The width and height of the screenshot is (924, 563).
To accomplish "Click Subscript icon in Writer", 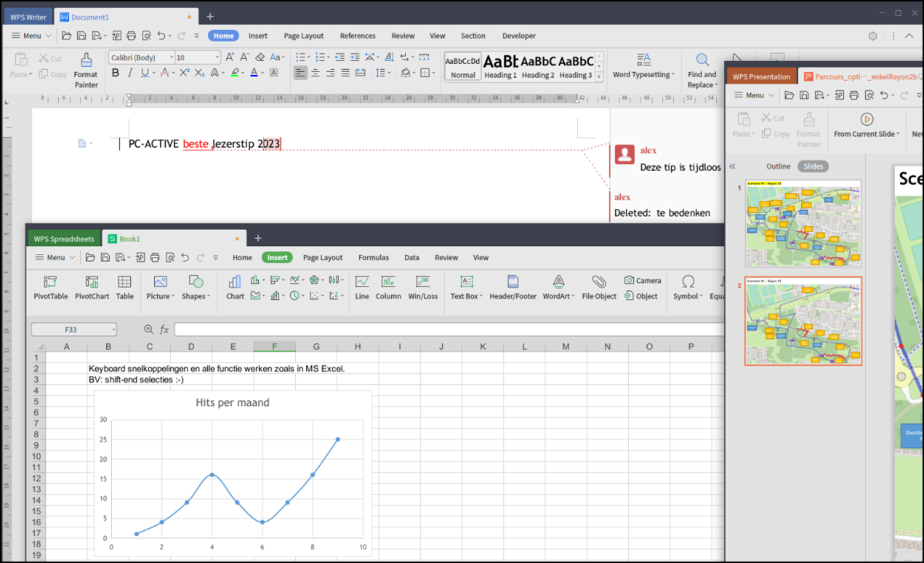I will [200, 73].
